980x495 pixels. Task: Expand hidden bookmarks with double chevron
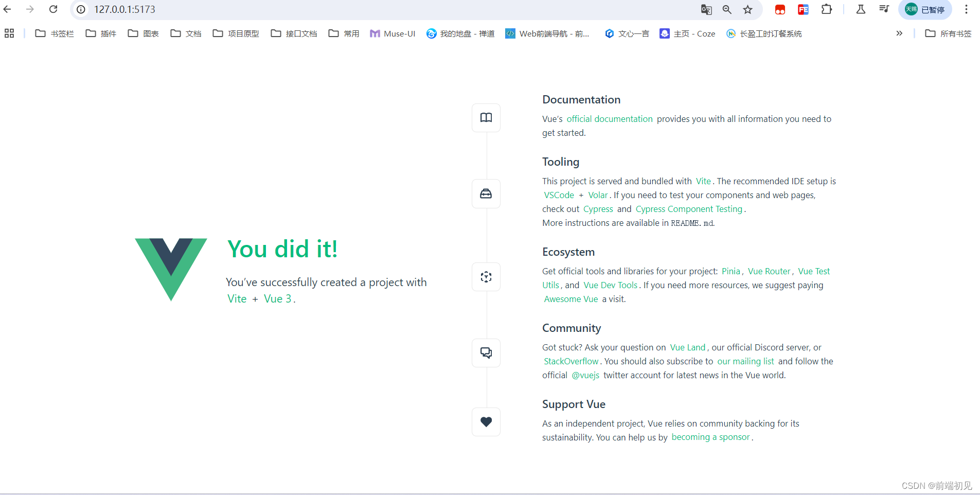(899, 33)
